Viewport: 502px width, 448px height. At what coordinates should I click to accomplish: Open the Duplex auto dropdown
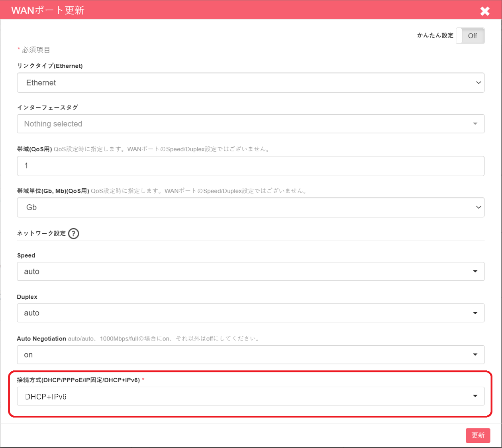click(251, 313)
